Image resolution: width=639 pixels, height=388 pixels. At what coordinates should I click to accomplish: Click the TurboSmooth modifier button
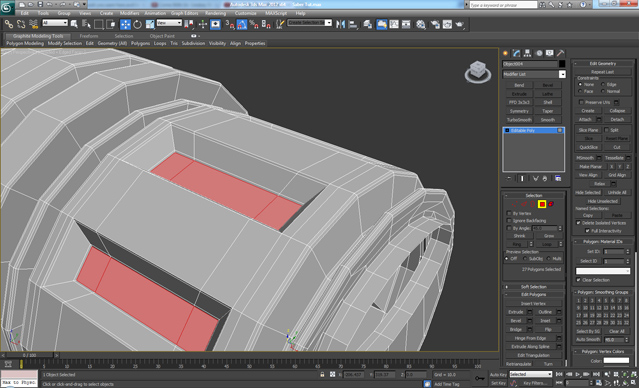(x=519, y=120)
